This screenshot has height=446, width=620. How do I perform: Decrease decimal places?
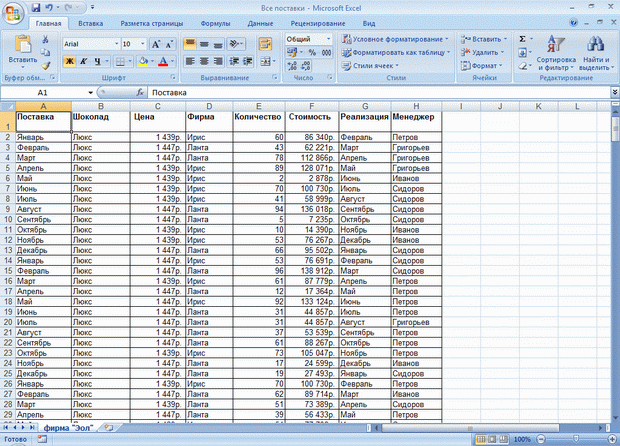(306, 66)
